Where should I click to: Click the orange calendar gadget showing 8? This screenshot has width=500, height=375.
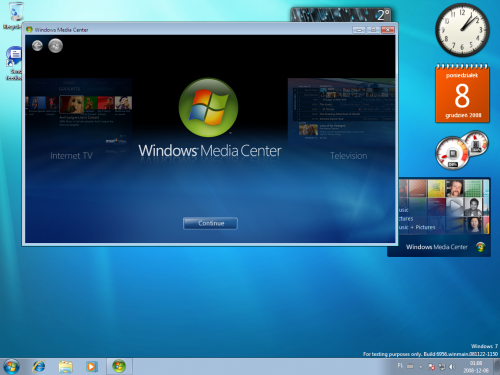tap(462, 93)
